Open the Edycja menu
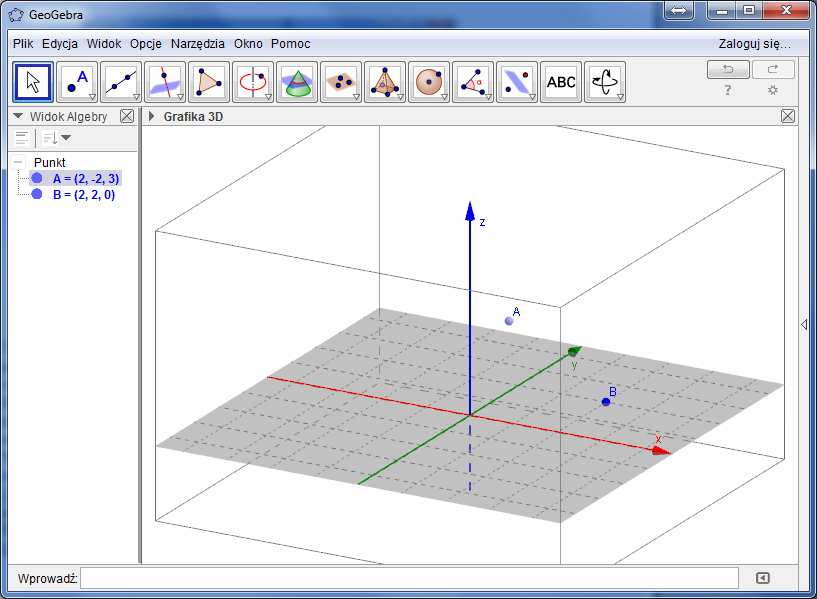The height and width of the screenshot is (599, 817). 60,44
